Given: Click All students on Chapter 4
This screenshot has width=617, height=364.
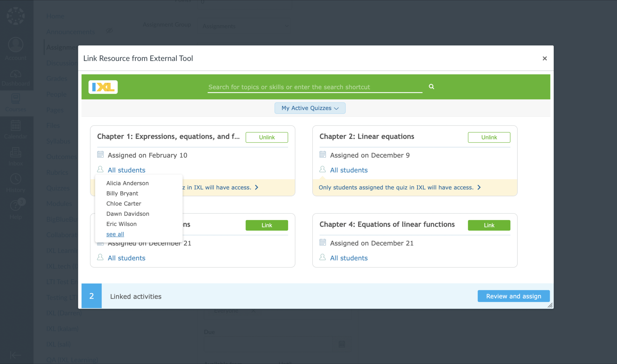Looking at the screenshot, I should pos(349,258).
